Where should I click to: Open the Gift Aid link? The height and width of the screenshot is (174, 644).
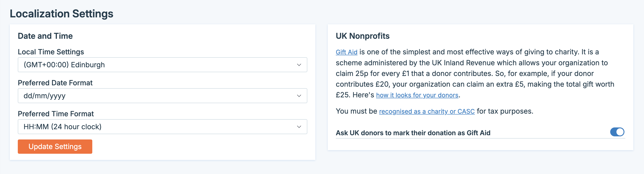pyautogui.click(x=346, y=52)
